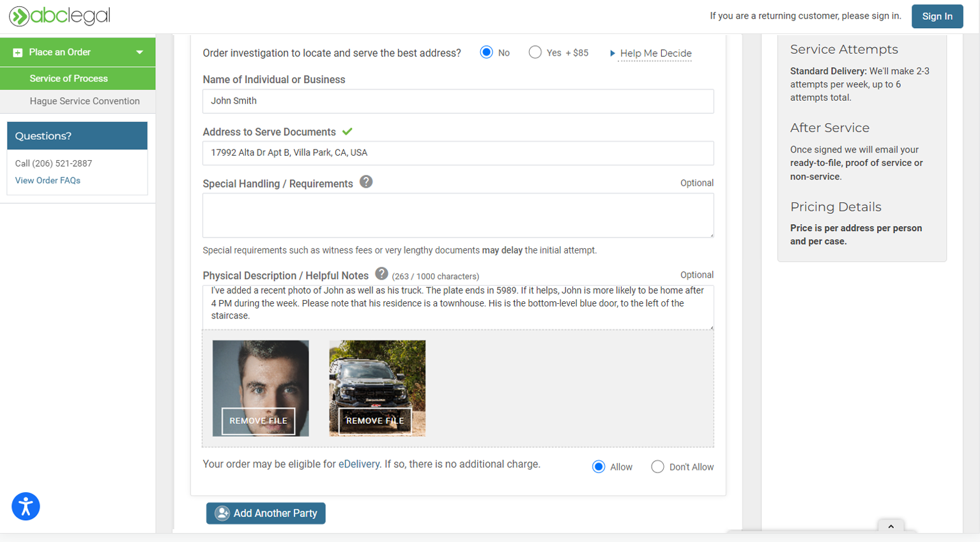The height and width of the screenshot is (542, 980).
Task: Click the plus icon beside Place an Order
Action: [x=18, y=52]
